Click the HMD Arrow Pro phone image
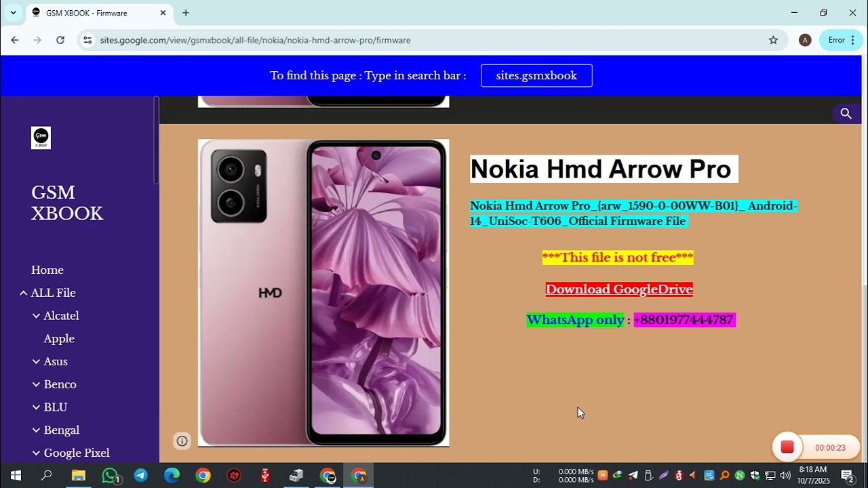The height and width of the screenshot is (488, 868). click(323, 293)
